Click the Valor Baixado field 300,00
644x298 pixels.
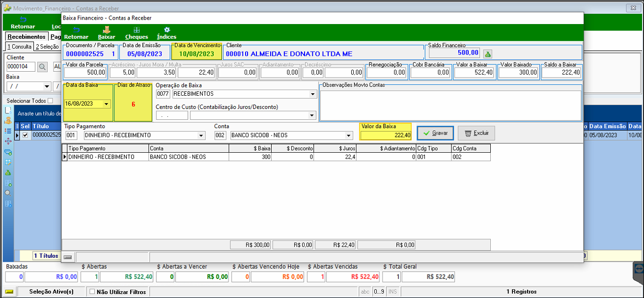518,72
